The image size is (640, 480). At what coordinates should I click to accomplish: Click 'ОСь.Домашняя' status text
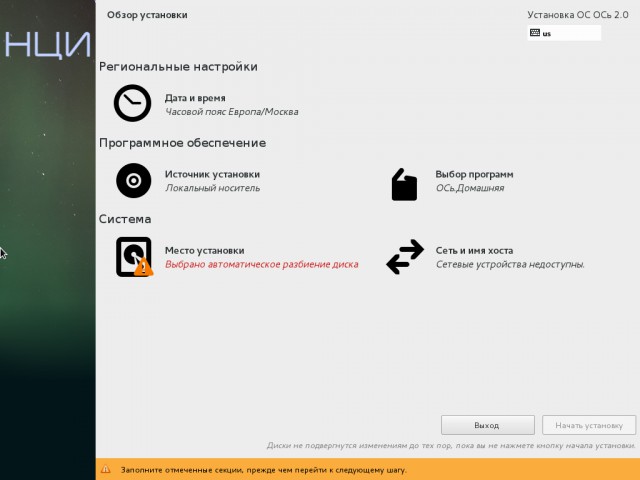[x=470, y=188]
